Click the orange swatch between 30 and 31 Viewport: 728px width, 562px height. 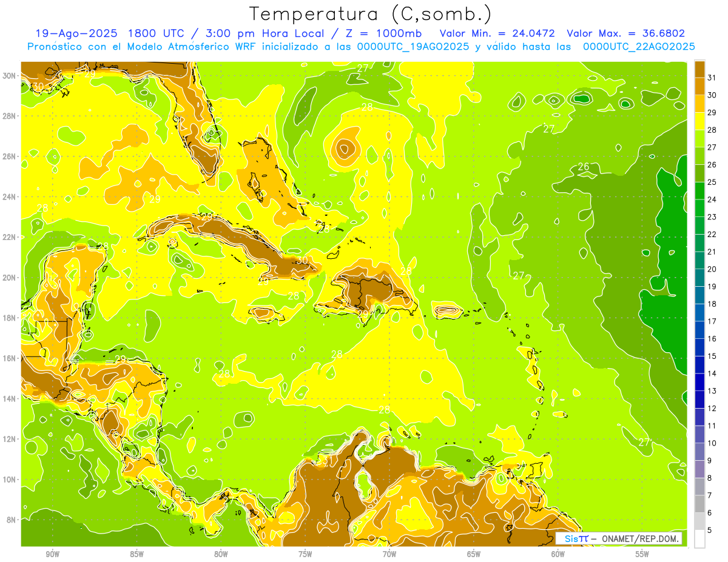699,86
